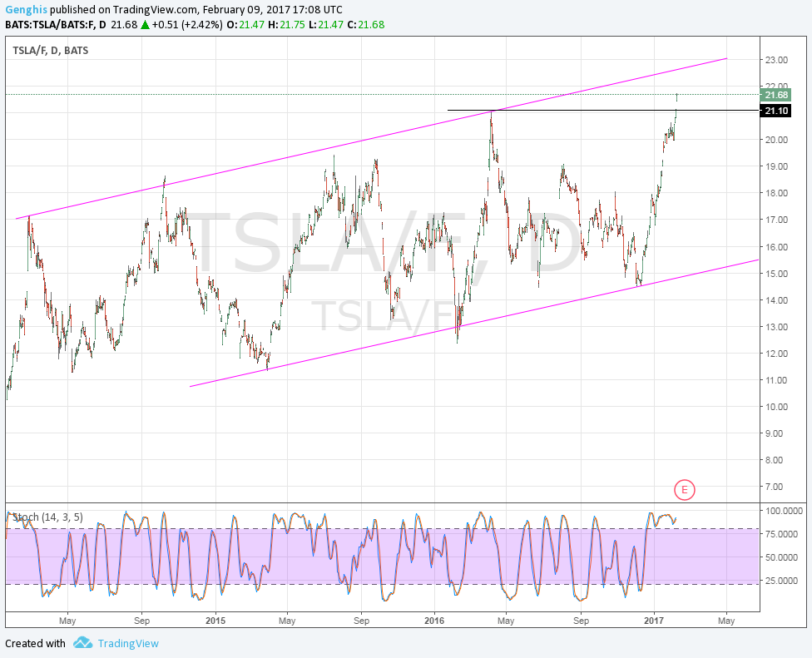This screenshot has width=812, height=658.
Task: Click the C:21.68 close value
Action: click(x=365, y=25)
